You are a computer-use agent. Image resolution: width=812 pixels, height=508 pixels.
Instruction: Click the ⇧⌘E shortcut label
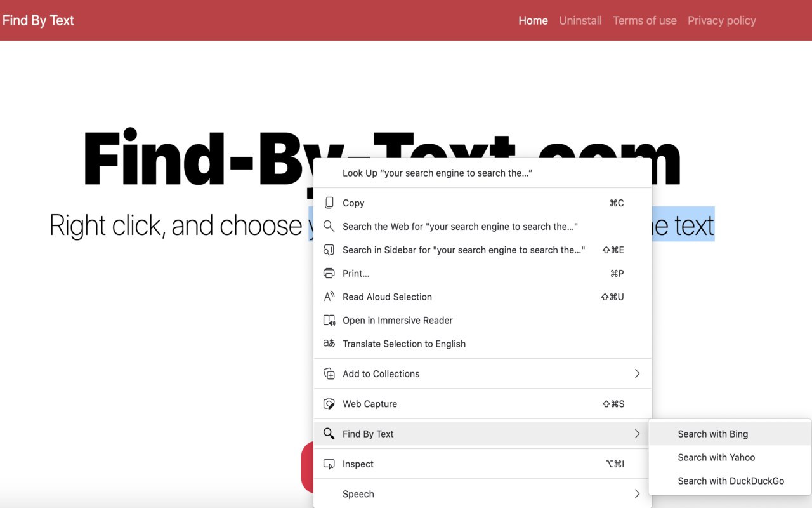click(x=613, y=250)
